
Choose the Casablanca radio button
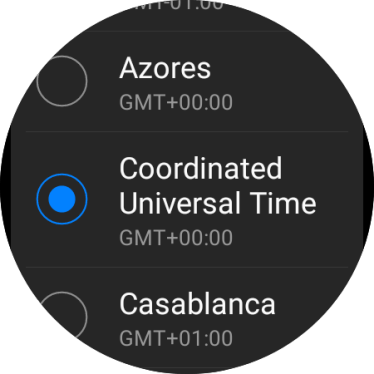point(62,317)
